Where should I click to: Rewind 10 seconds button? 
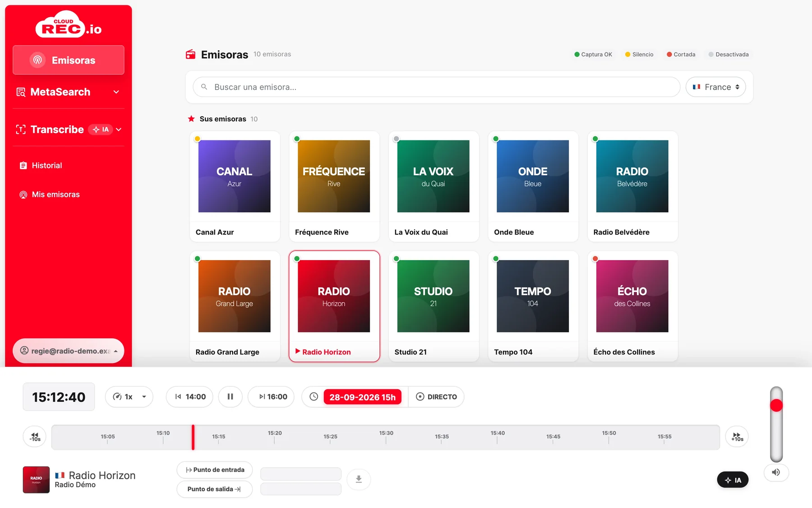click(x=35, y=437)
